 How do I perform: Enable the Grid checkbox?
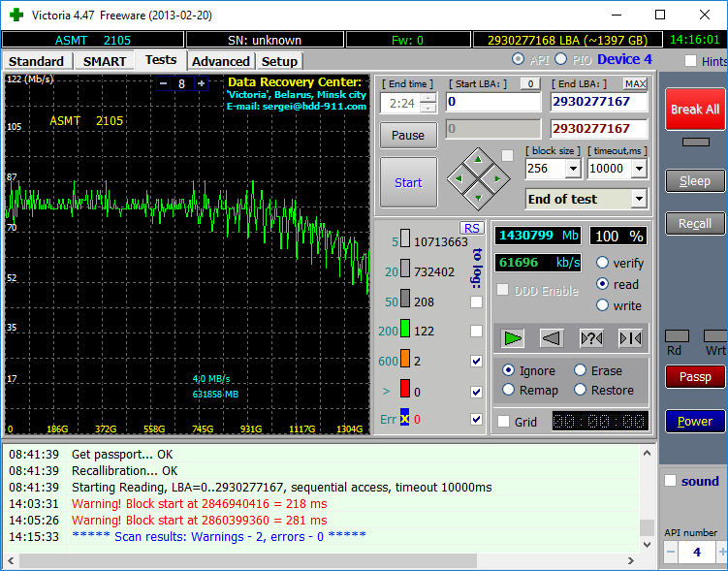click(x=504, y=422)
